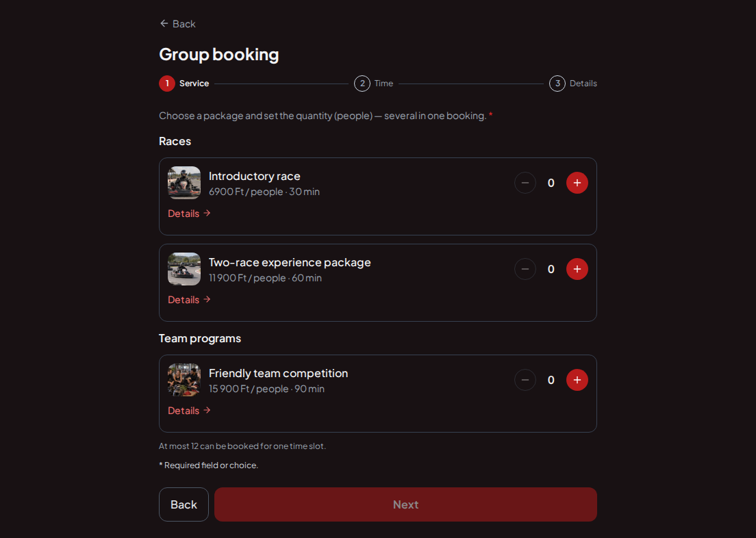The image size is (756, 538).
Task: Click the Friendly team competition quantity value
Action: tap(551, 380)
